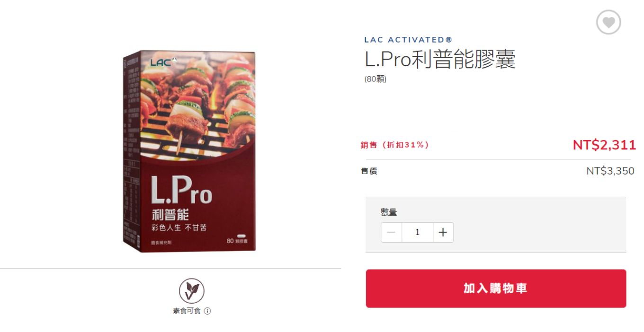Click the 售價 regular price label
This screenshot has width=644, height=332.
coord(369,171)
